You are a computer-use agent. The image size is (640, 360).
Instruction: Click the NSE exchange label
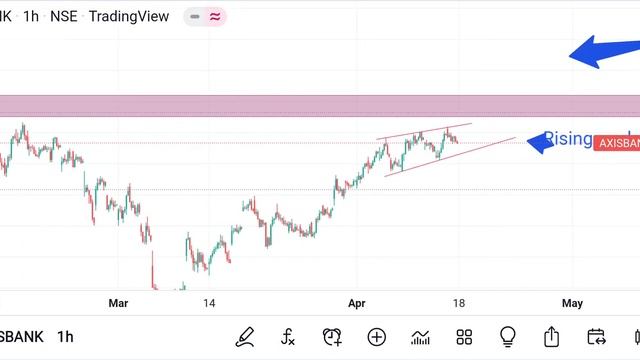(64, 16)
